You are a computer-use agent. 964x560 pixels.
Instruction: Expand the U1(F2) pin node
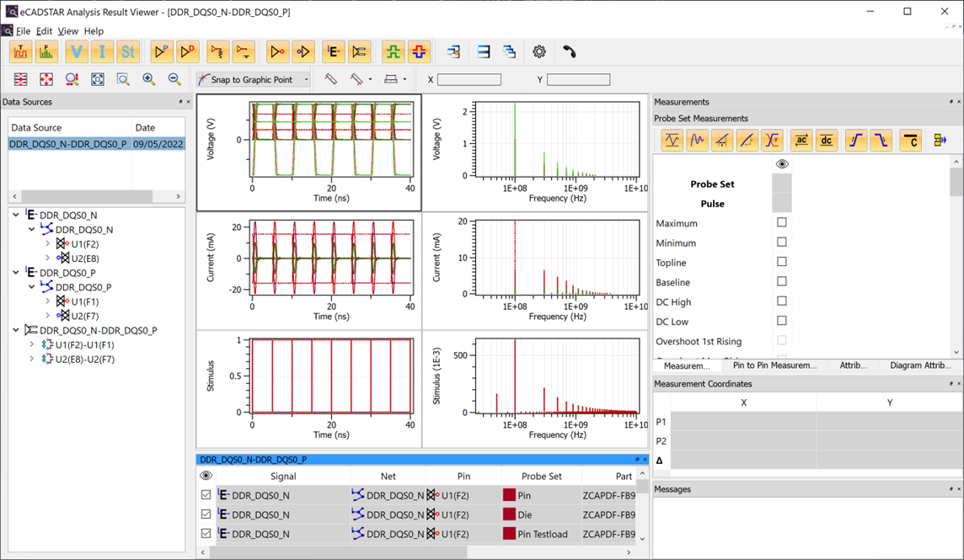point(47,244)
